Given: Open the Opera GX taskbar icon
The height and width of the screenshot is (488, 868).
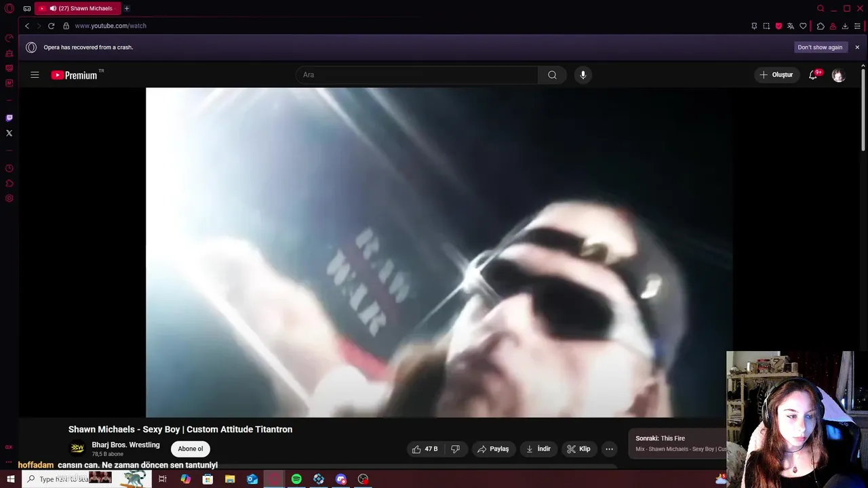Looking at the screenshot, I should pos(274,479).
